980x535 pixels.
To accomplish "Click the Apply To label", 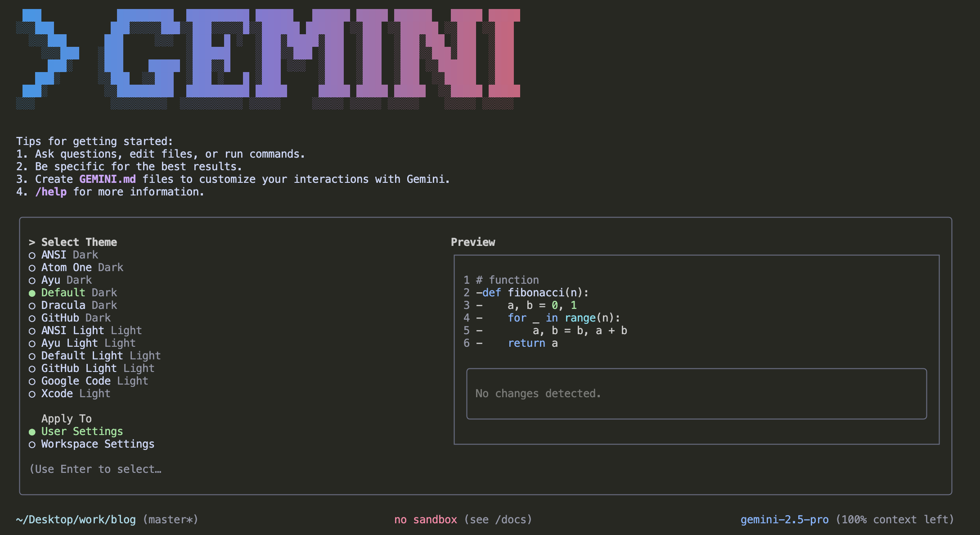I will pyautogui.click(x=67, y=419).
